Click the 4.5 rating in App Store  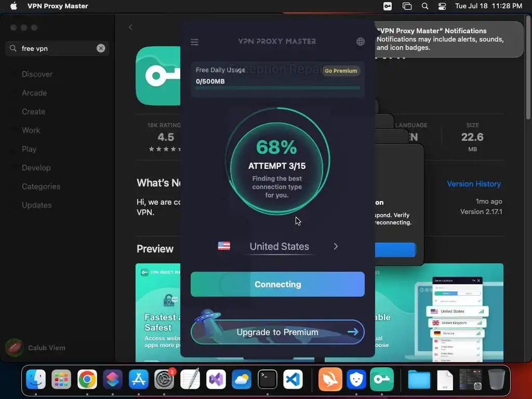[166, 137]
